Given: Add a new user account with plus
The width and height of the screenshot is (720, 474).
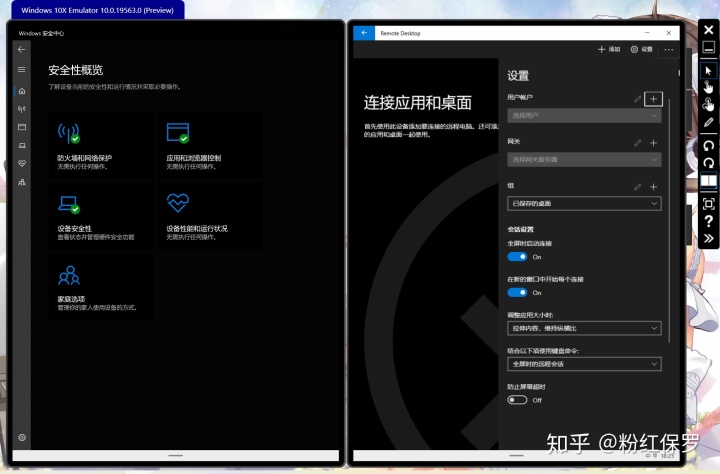Looking at the screenshot, I should [x=653, y=99].
